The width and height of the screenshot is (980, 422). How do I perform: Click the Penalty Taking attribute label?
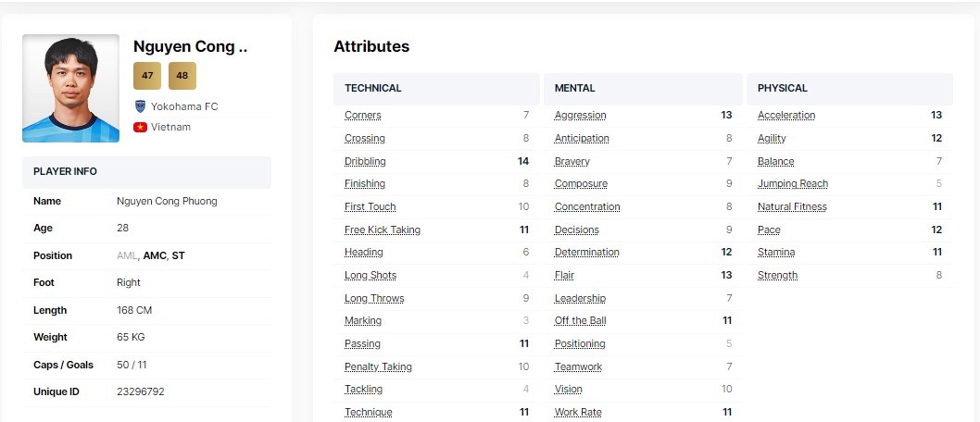click(378, 366)
